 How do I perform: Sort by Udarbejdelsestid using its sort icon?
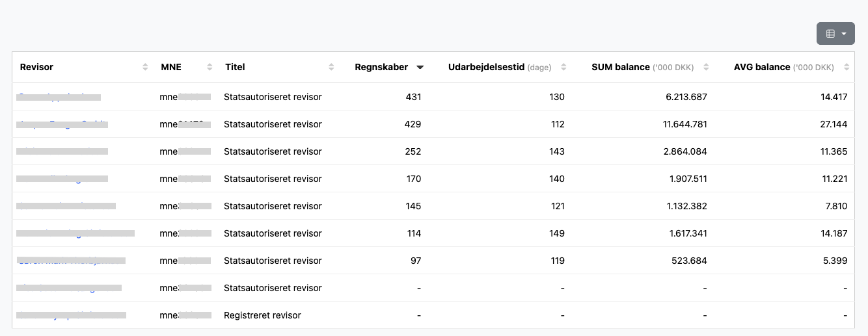(x=563, y=67)
